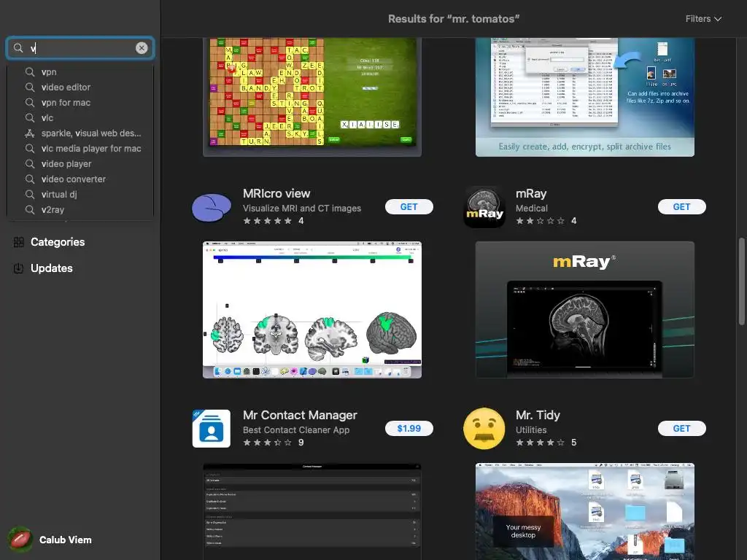Click the 'Results for "mr. tomatos"' heading

(x=454, y=18)
